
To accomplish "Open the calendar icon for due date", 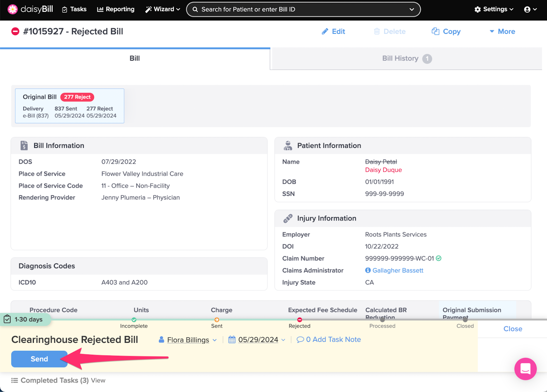I will pyautogui.click(x=232, y=339).
